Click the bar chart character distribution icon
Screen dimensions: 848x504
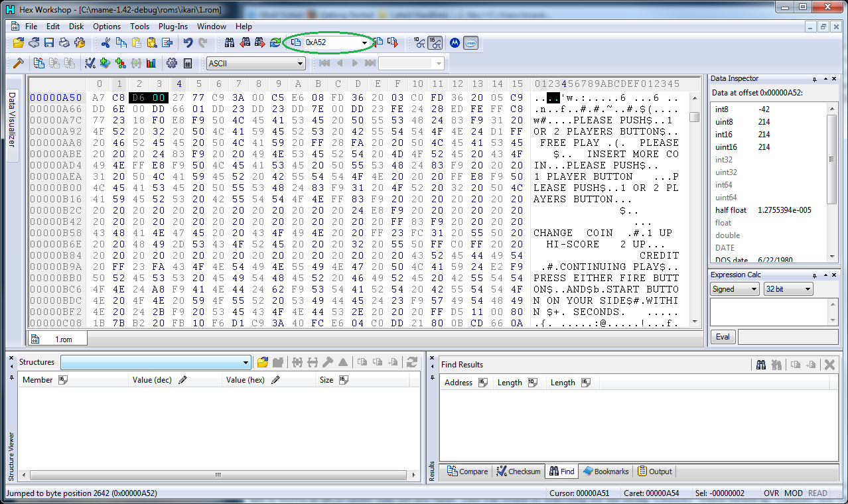151,63
